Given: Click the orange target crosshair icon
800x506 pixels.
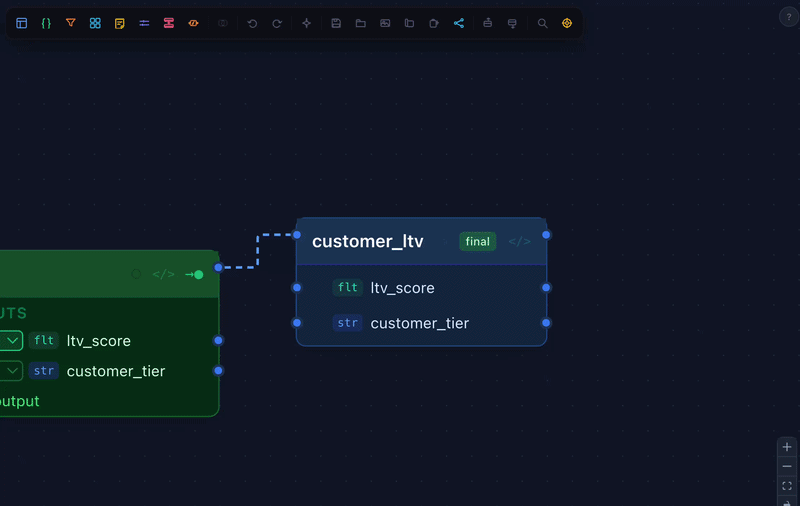Looking at the screenshot, I should [x=567, y=23].
